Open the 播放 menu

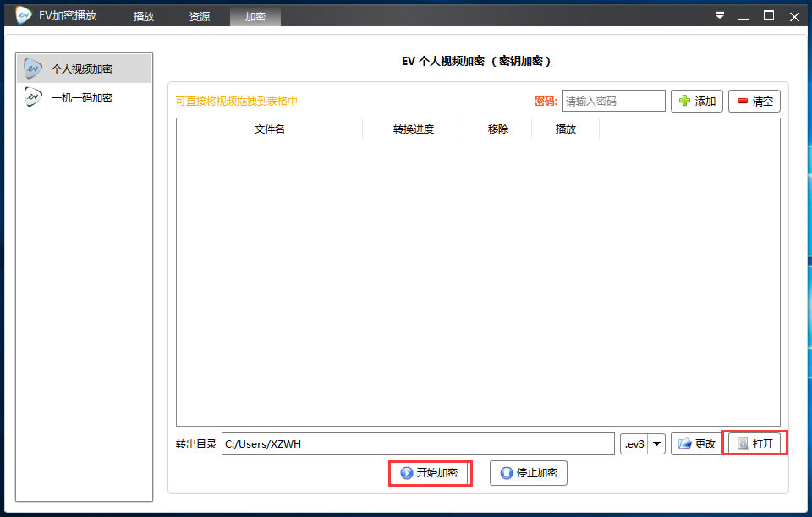click(143, 15)
